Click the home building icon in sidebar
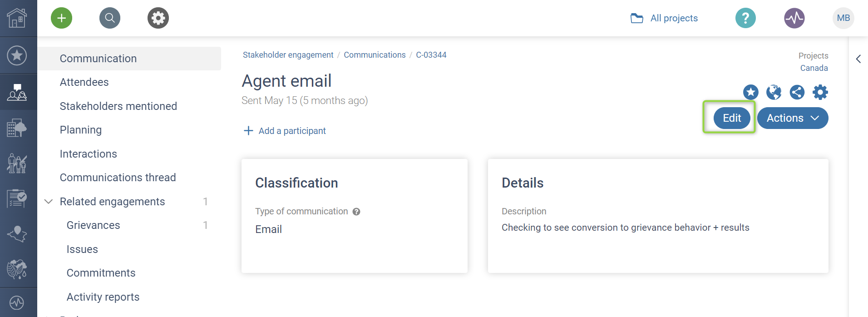The height and width of the screenshot is (317, 868). tap(17, 18)
